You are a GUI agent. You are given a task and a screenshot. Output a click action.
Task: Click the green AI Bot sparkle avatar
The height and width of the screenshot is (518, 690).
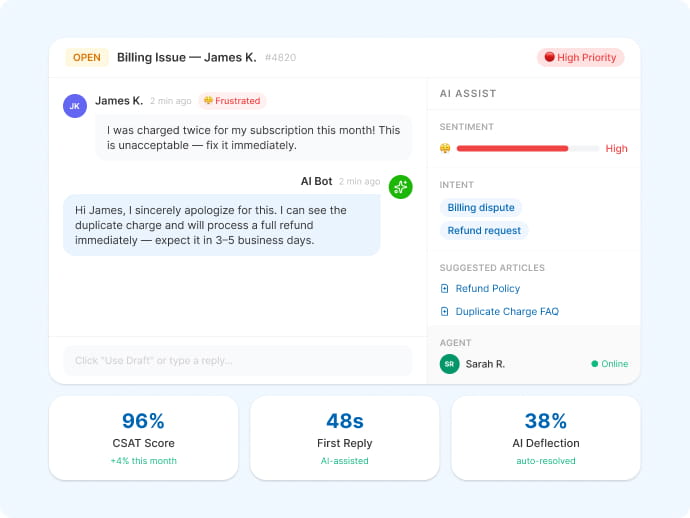(x=400, y=187)
